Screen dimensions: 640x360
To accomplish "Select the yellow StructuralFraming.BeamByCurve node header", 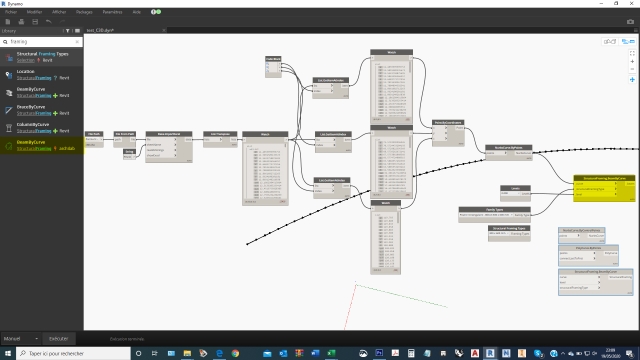I will [604, 178].
